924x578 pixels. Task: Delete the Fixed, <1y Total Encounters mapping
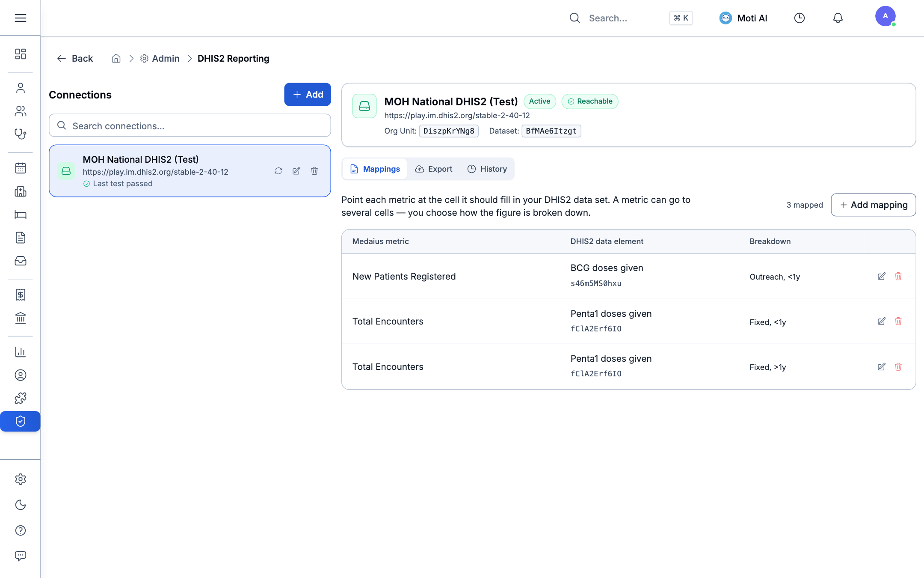tap(898, 321)
